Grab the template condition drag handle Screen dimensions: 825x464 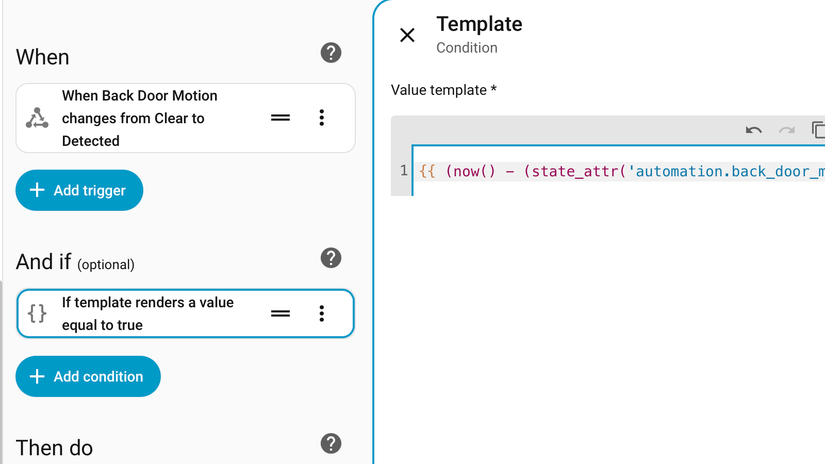tap(281, 314)
